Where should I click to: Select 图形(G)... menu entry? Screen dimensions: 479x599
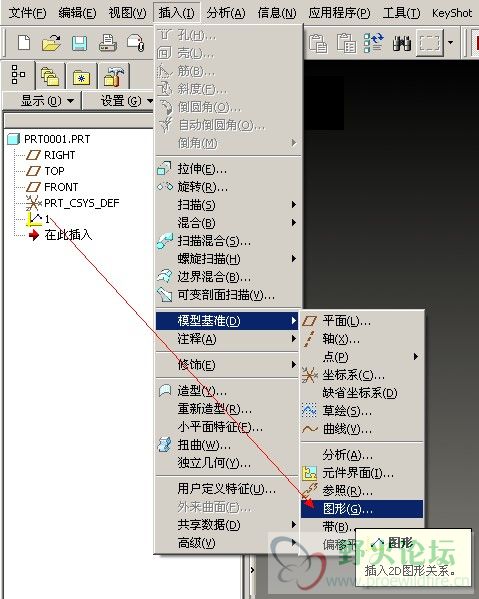(x=362, y=509)
